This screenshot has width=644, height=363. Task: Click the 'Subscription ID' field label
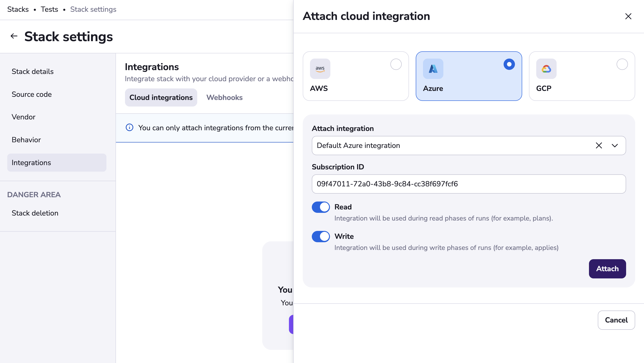(x=338, y=167)
